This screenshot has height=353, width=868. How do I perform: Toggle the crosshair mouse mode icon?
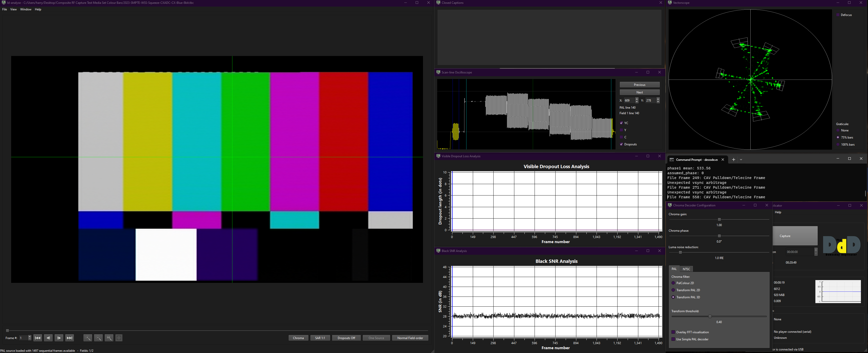119,338
